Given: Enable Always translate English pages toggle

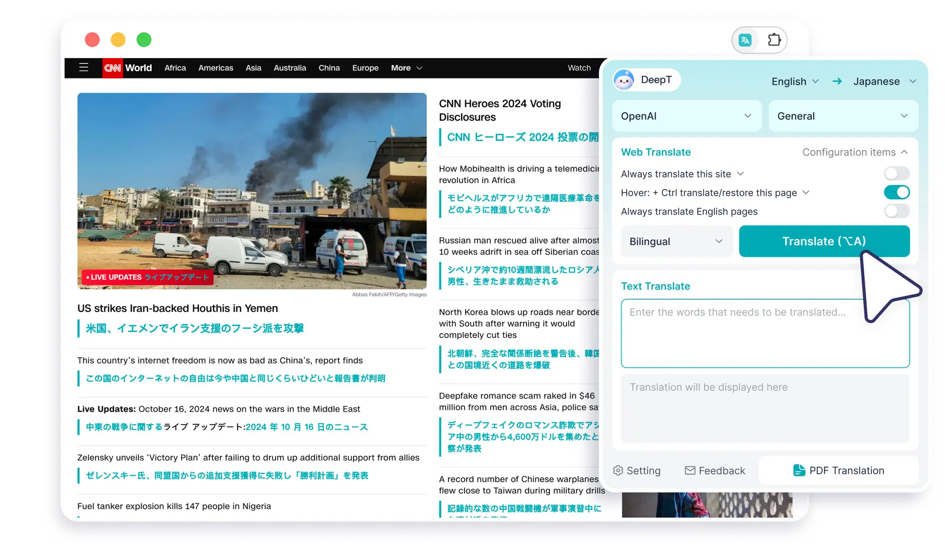Looking at the screenshot, I should coord(896,211).
